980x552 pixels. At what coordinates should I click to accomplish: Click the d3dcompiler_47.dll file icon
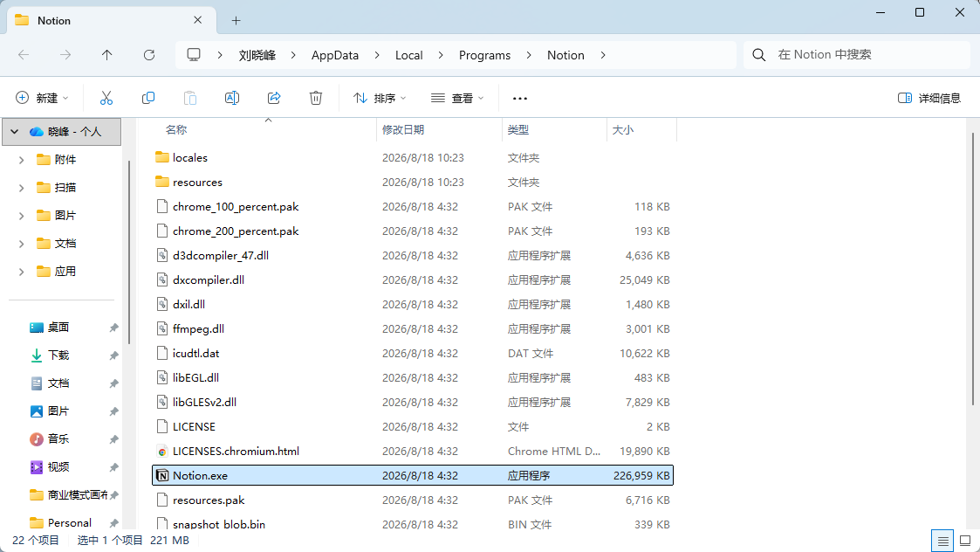[161, 255]
